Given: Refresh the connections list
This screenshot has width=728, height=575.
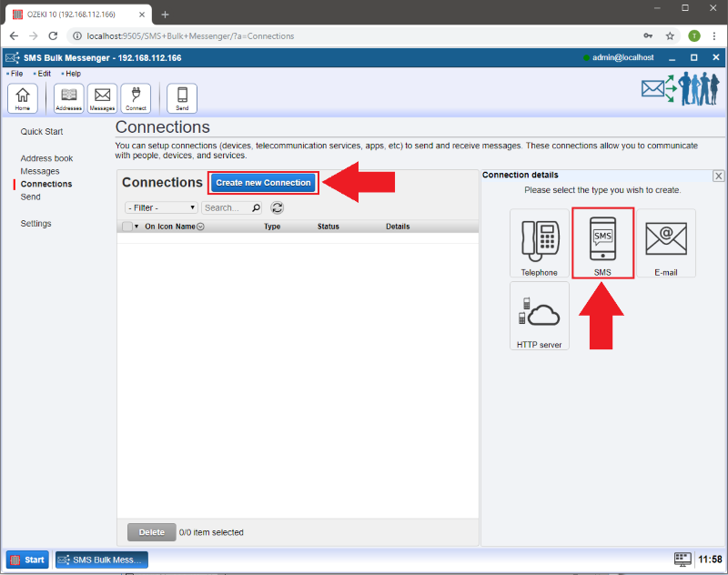Looking at the screenshot, I should click(x=278, y=207).
